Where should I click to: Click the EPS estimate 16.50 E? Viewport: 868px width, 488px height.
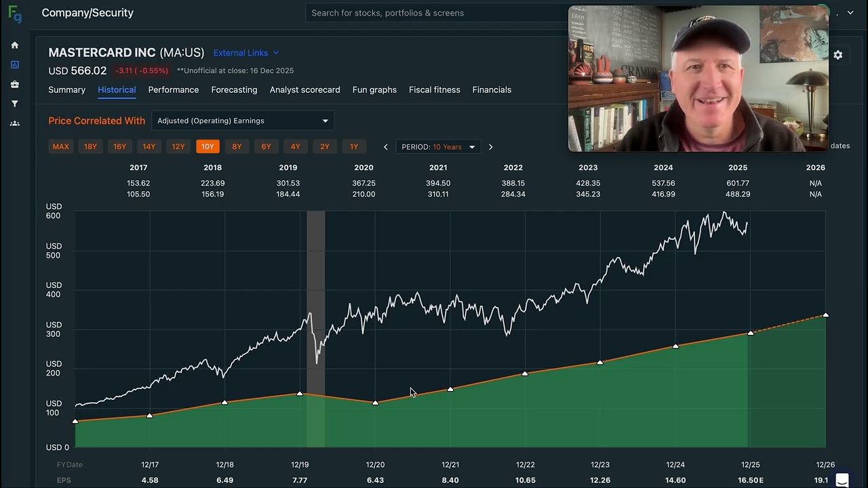751,481
